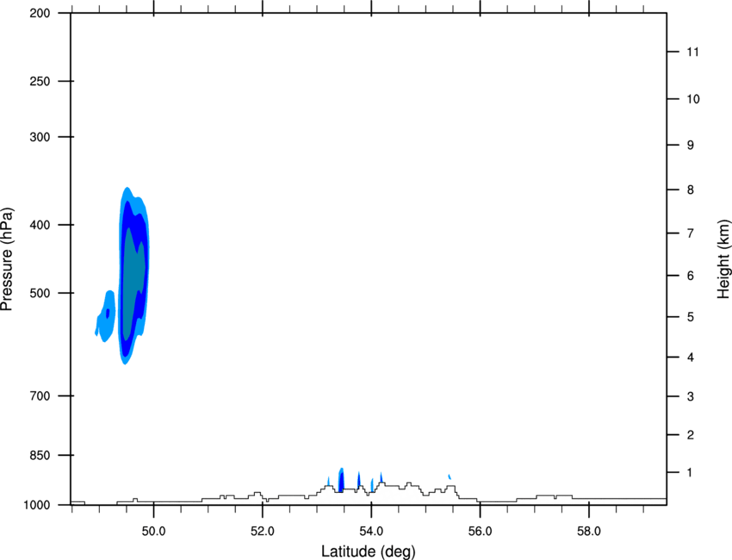The width and height of the screenshot is (732, 560).
Task: Click the 56.0 latitude tick label
Action: [x=480, y=532]
